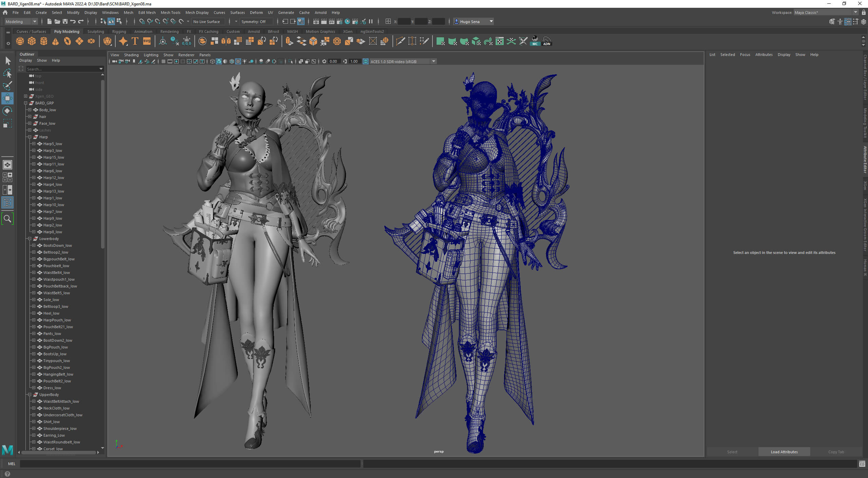The image size is (868, 478).
Task: Open the Mesh Tools menu
Action: pyautogui.click(x=170, y=13)
